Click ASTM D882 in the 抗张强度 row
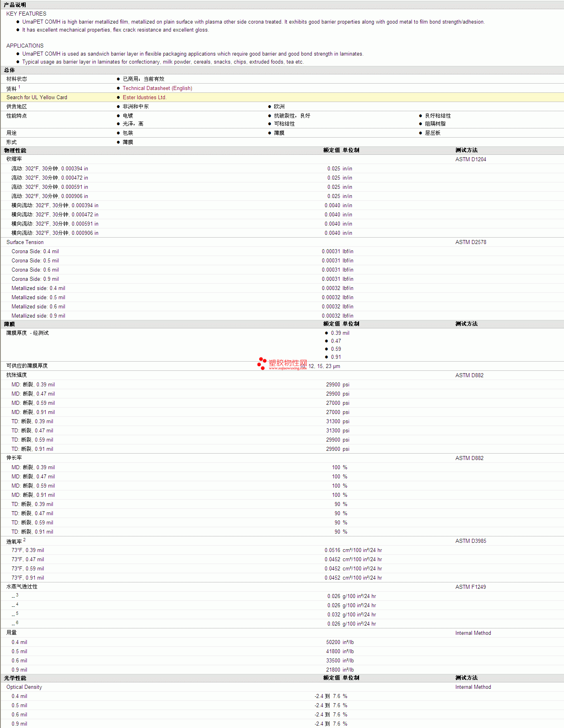The height and width of the screenshot is (728, 564). coord(470,376)
